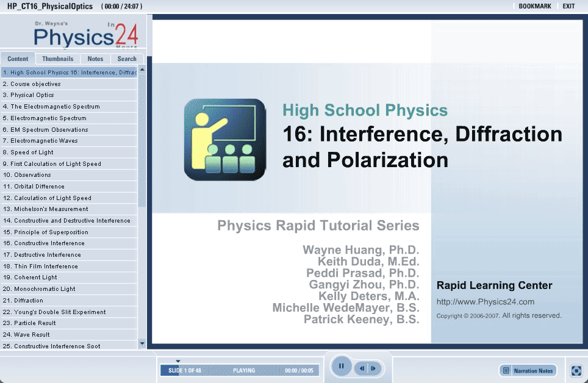Open the Narration Notes panel
The height and width of the screenshot is (383, 588).
(528, 370)
